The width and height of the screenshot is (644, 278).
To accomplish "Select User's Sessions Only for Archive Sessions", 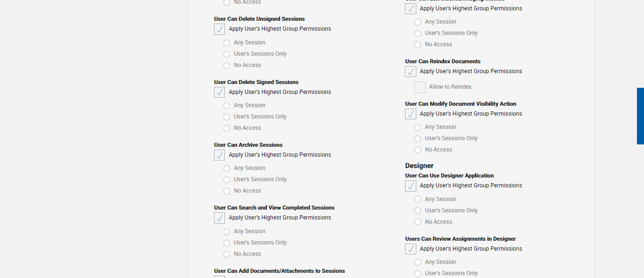I will [227, 180].
